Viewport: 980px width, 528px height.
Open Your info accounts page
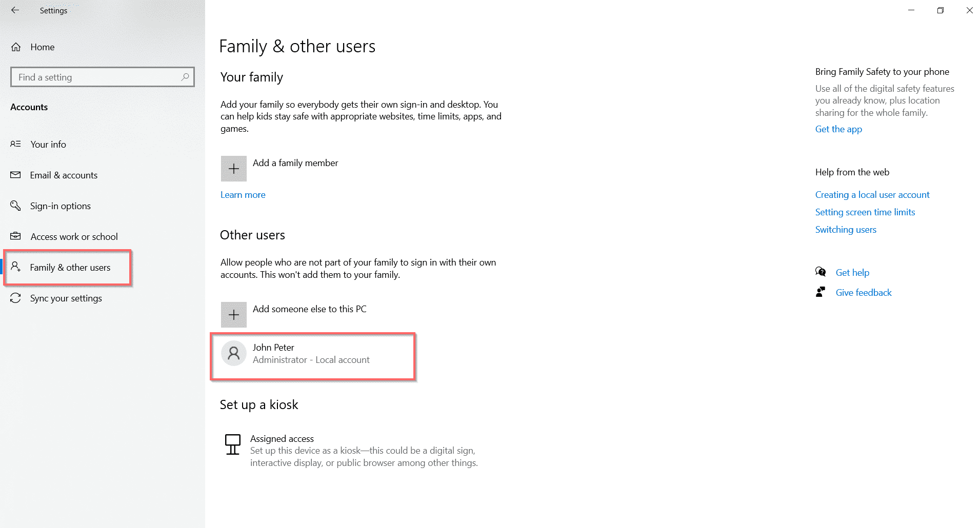[x=48, y=145]
